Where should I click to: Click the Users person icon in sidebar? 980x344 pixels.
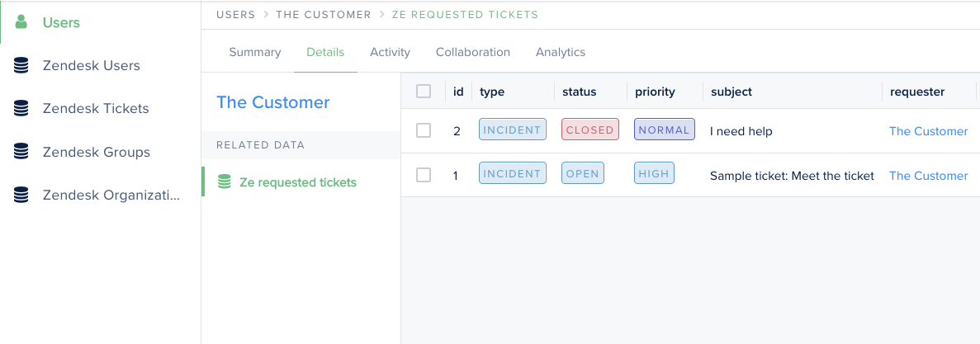(x=21, y=22)
